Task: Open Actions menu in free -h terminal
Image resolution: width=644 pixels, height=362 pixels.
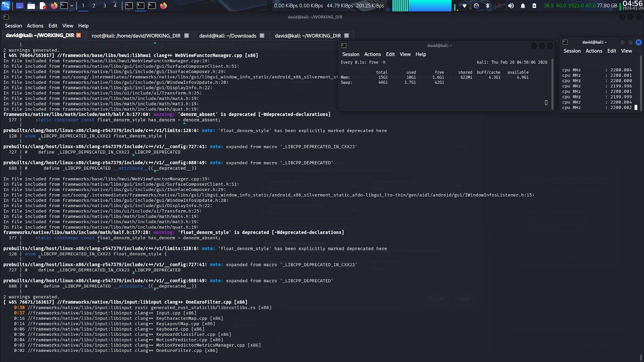Action: 372,54
